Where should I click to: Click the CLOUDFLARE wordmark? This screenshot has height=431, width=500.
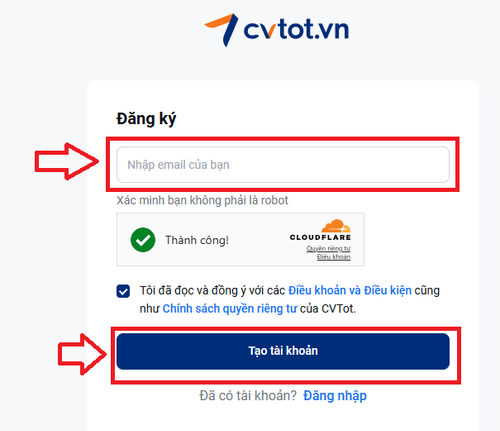pos(320,237)
